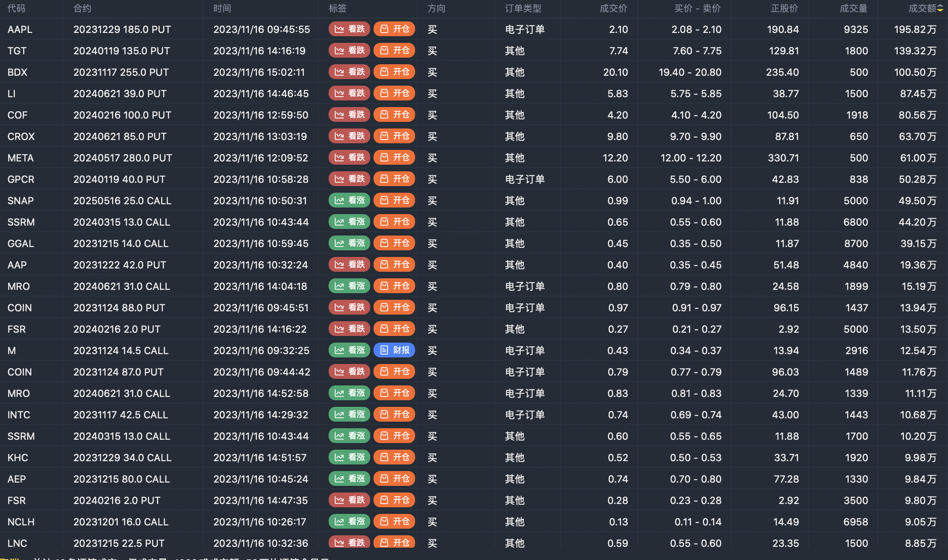Click the 看涨 tag in the GGAL row
948x560 pixels.
349,243
